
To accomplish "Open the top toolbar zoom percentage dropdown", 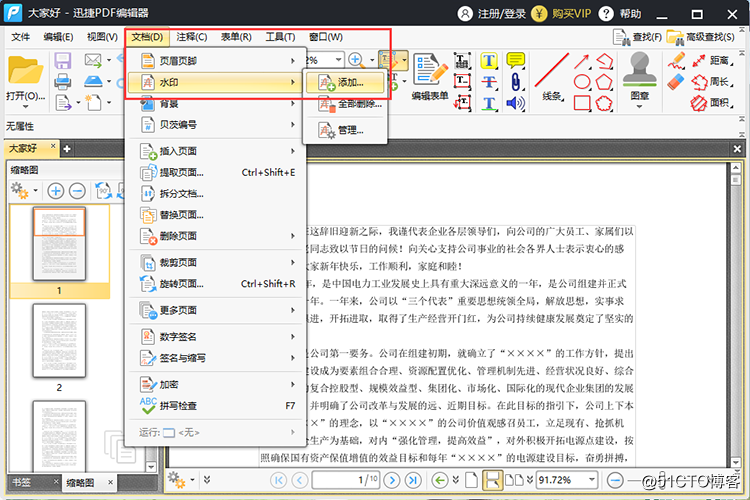I will point(338,60).
